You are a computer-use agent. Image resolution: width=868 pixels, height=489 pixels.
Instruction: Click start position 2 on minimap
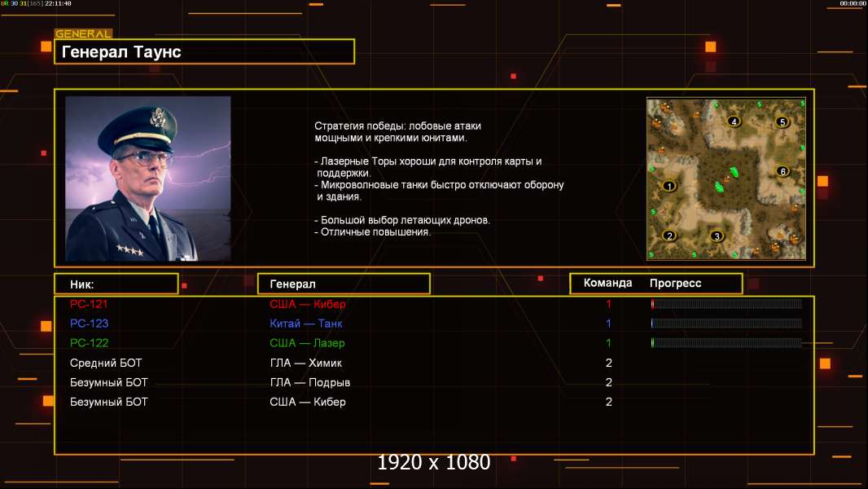pos(669,236)
